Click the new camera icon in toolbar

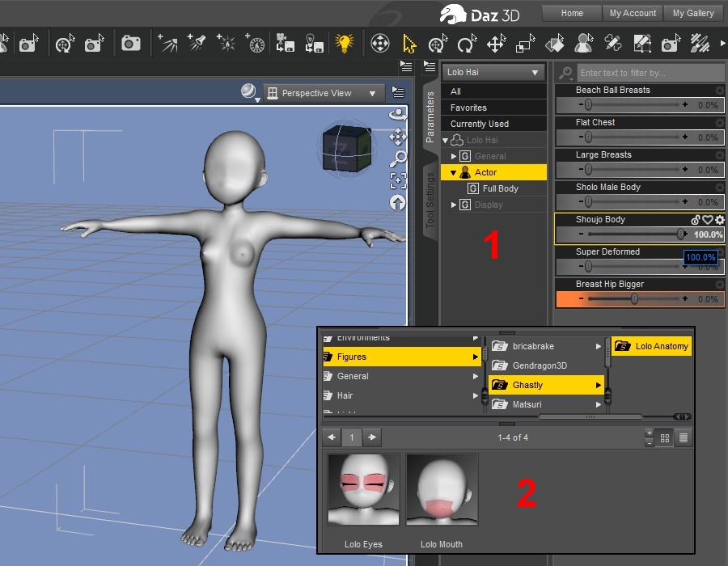130,43
